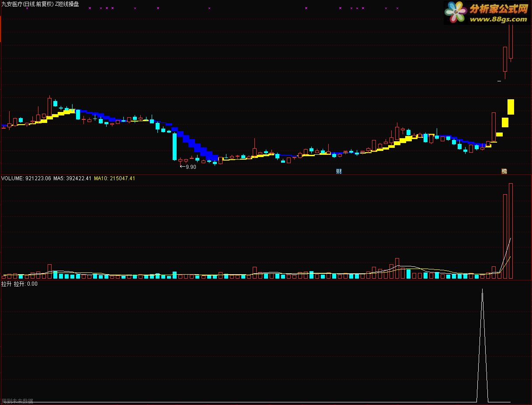The image size is (532, 405).
Task: Click the Z短线操盘 indicator name in title
Action: (x=67, y=4)
